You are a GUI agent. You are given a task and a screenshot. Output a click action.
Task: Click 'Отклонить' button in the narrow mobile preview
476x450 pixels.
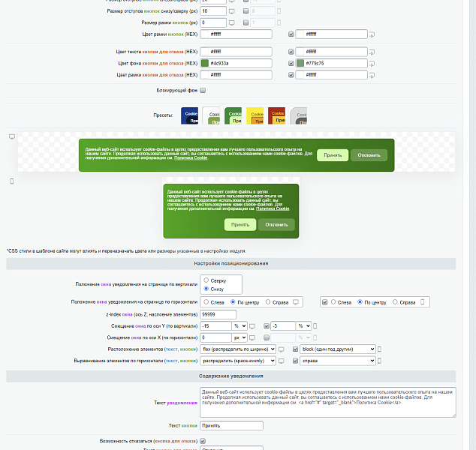coord(276,225)
